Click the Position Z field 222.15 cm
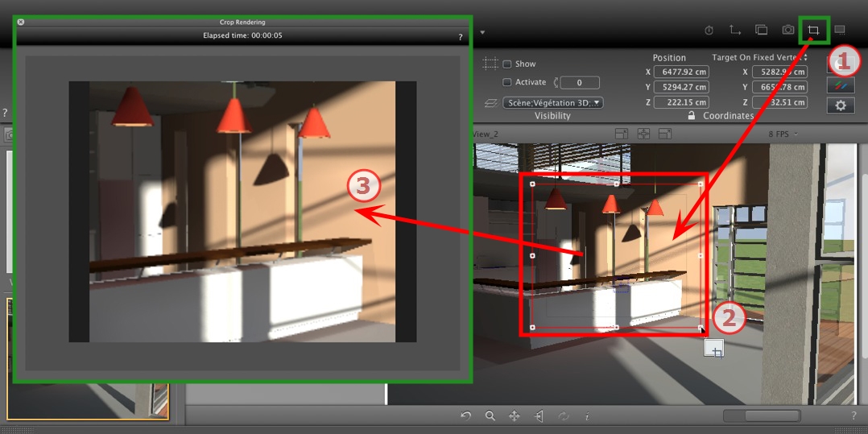868x434 pixels. (681, 102)
